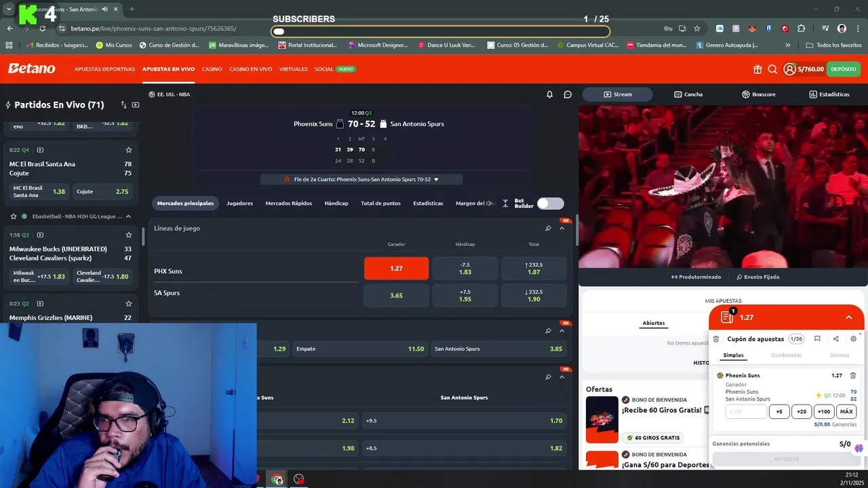Switch to the Cancha view tab
Image resolution: width=868 pixels, height=488 pixels.
[x=688, y=94]
